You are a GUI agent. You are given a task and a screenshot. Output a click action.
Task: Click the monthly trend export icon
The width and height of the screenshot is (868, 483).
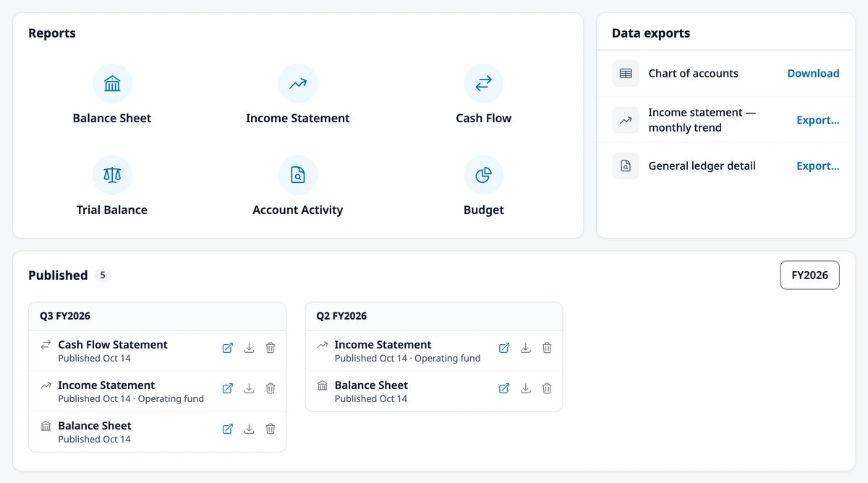[x=626, y=120]
